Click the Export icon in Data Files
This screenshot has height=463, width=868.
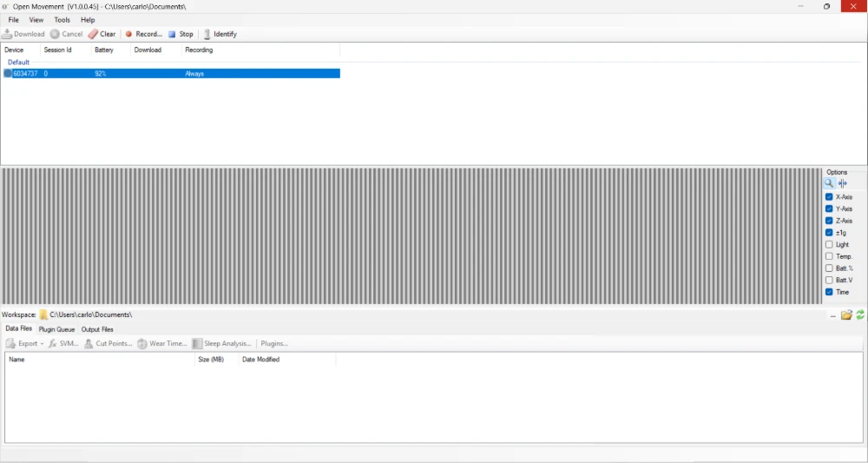click(x=10, y=343)
